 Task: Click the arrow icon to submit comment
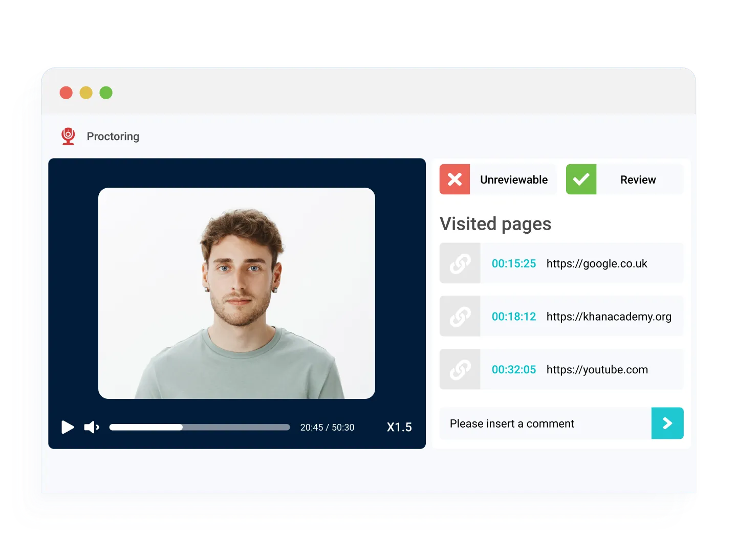point(667,423)
